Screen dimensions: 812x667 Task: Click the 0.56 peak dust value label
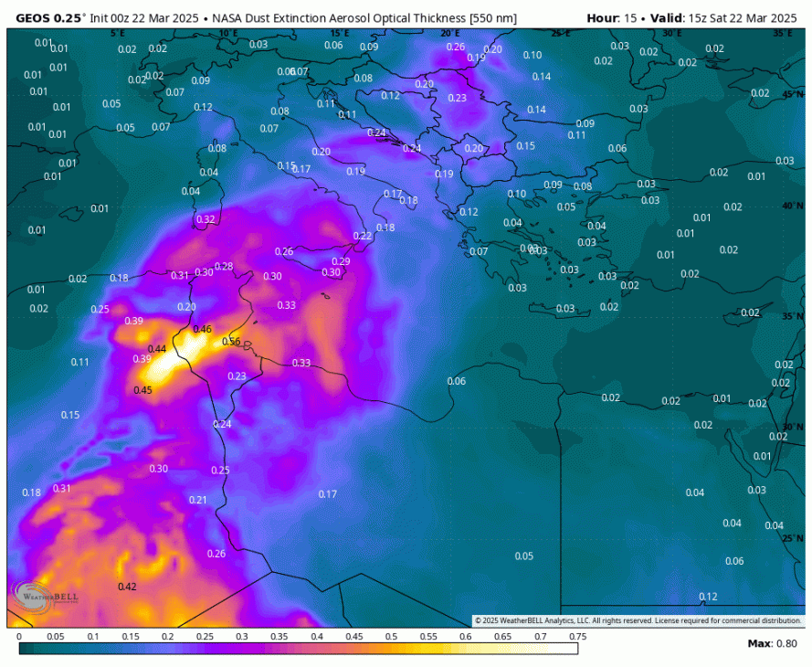click(231, 342)
